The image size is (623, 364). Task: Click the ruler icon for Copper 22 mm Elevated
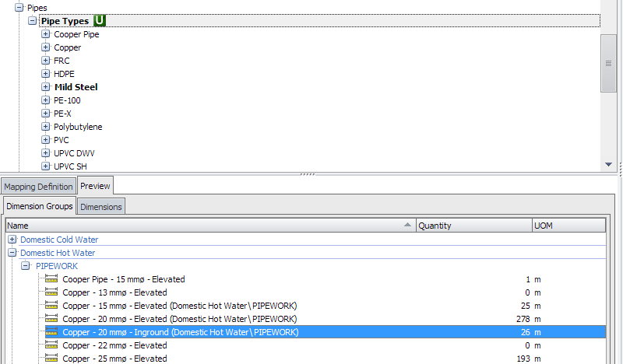pyautogui.click(x=52, y=345)
